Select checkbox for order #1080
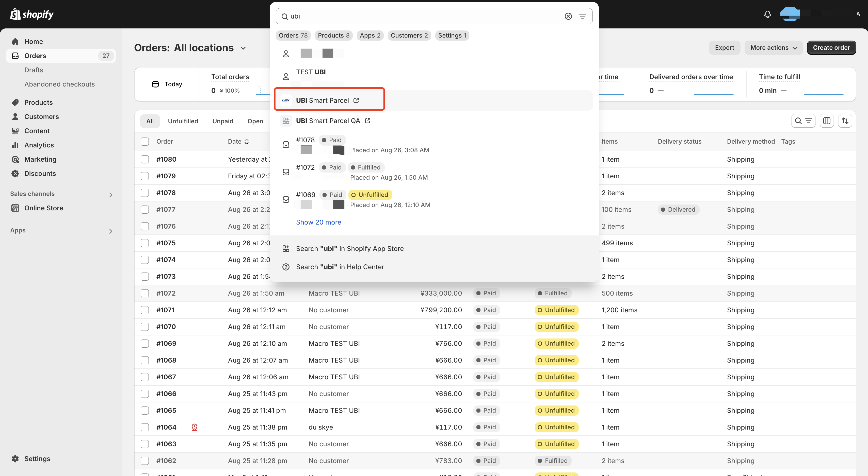Image resolution: width=868 pixels, height=476 pixels. 144,159
